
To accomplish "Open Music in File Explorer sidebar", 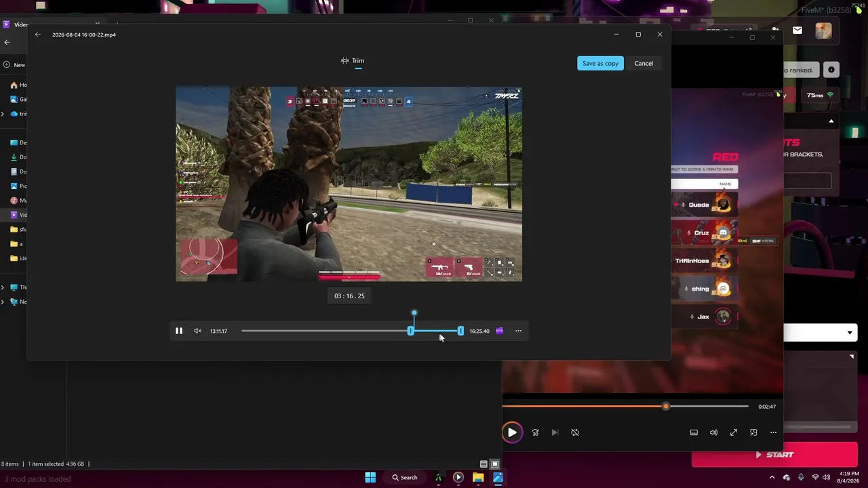I will [x=18, y=201].
